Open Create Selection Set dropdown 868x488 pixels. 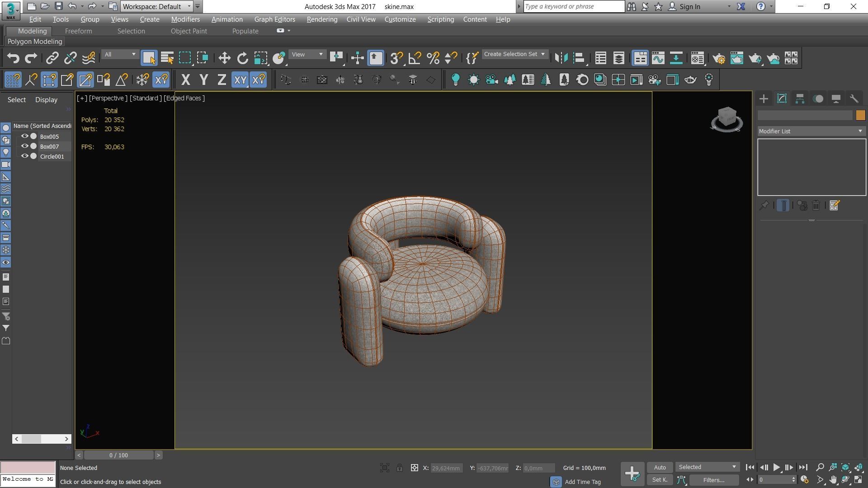pos(514,54)
